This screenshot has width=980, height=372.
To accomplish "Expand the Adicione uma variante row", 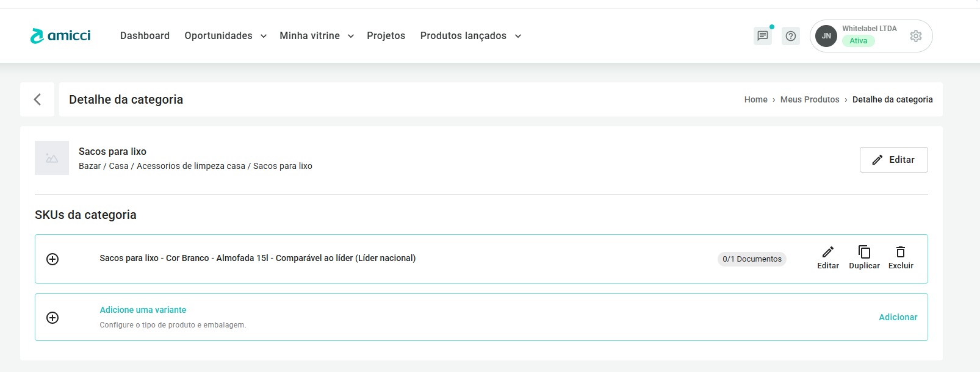I will point(53,318).
